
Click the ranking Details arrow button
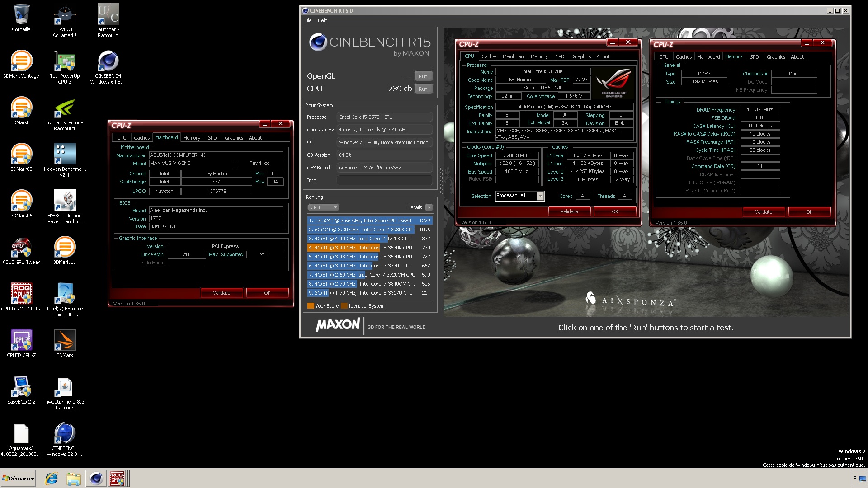click(x=429, y=207)
